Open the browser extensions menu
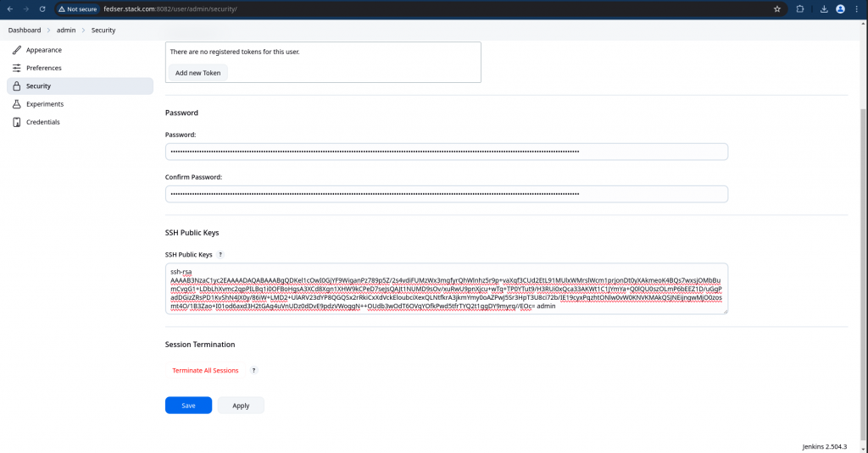Viewport: 868px width, 453px height. click(799, 9)
